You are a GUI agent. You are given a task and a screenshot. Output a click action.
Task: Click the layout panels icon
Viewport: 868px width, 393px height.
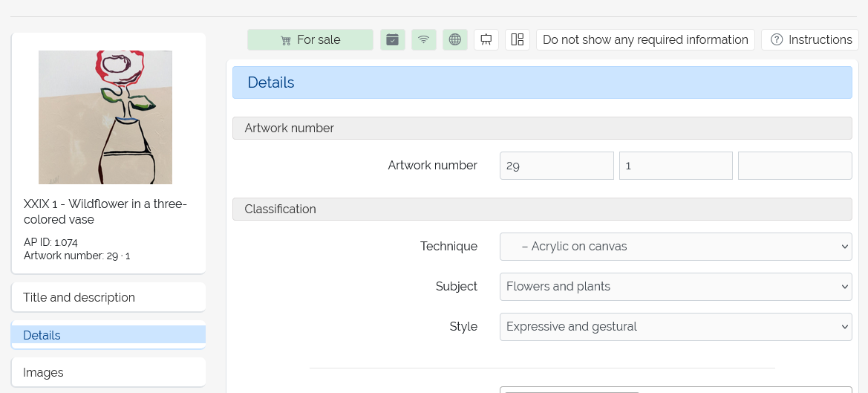(x=518, y=40)
